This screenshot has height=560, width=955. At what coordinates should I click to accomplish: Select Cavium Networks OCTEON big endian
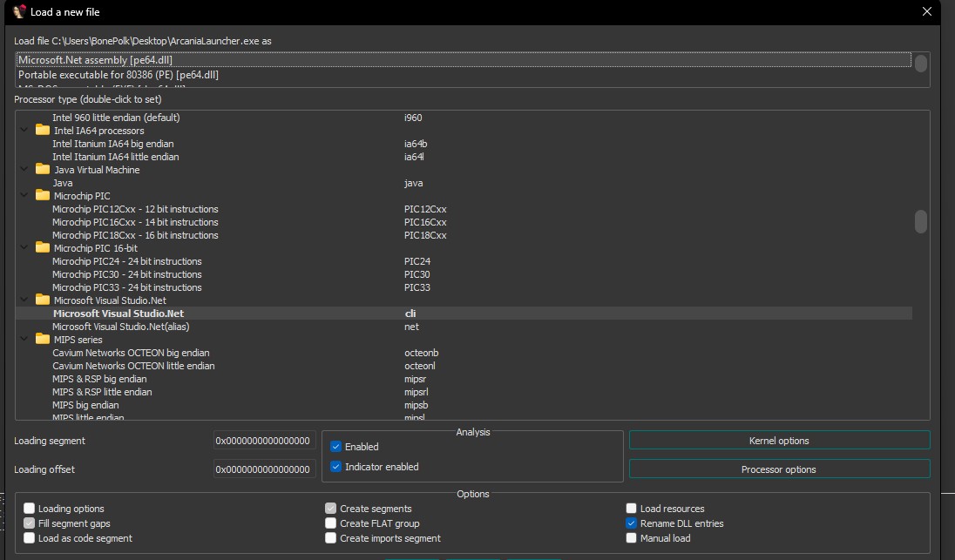click(x=464, y=353)
